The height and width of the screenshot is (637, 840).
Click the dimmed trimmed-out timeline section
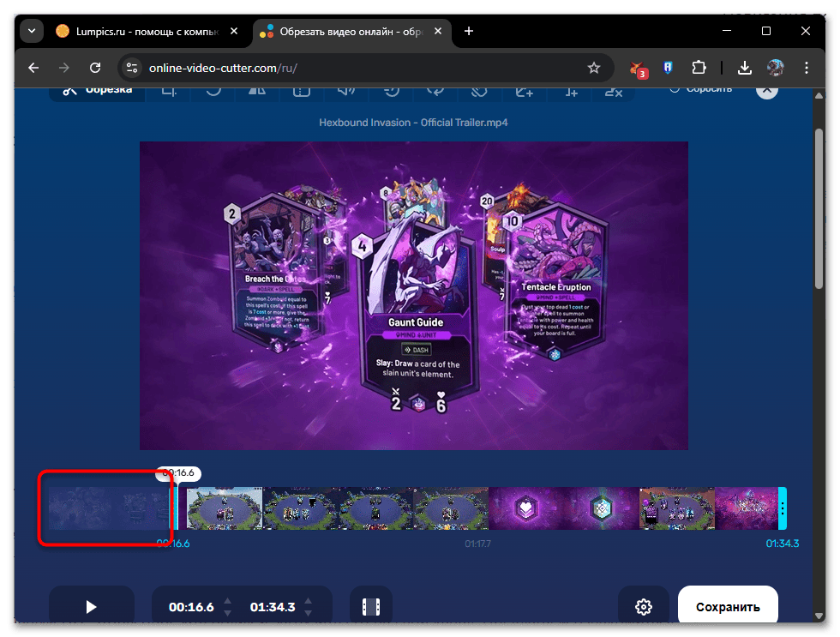pyautogui.click(x=110, y=508)
